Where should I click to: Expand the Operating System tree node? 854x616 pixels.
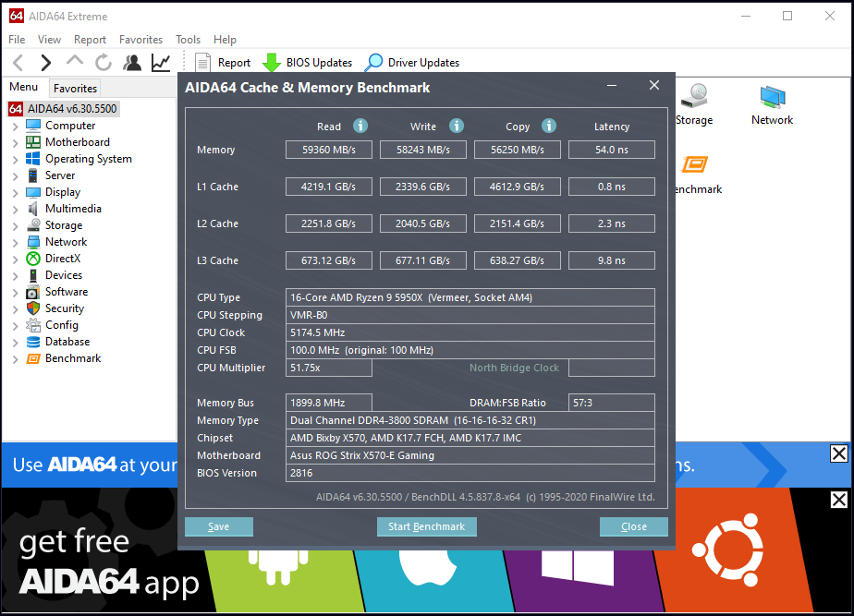point(15,160)
